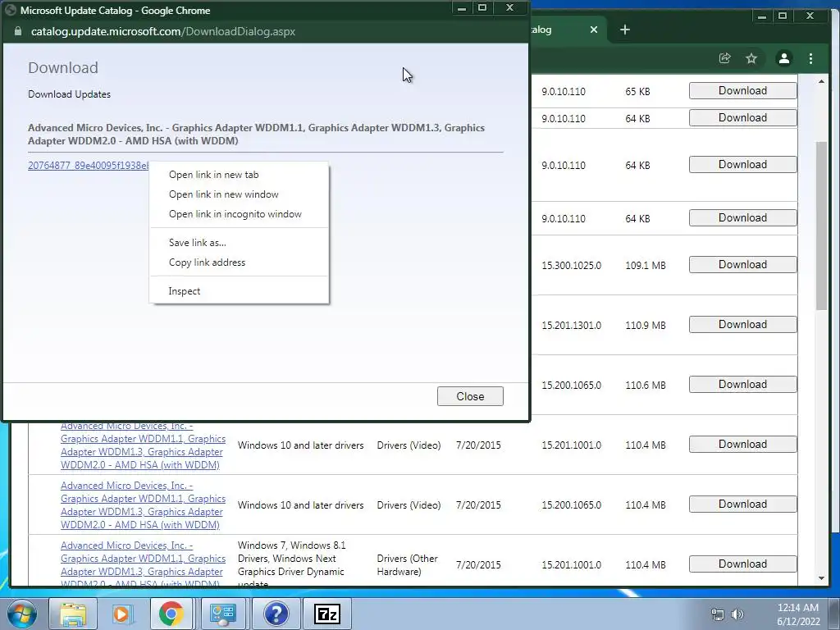Select Inspect in the context menu
This screenshot has width=840, height=630.
pos(239,291)
